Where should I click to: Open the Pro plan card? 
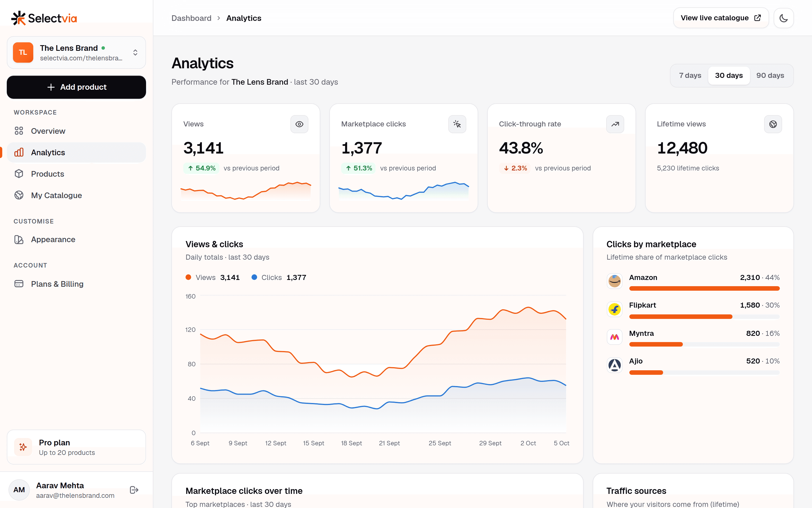coord(76,447)
